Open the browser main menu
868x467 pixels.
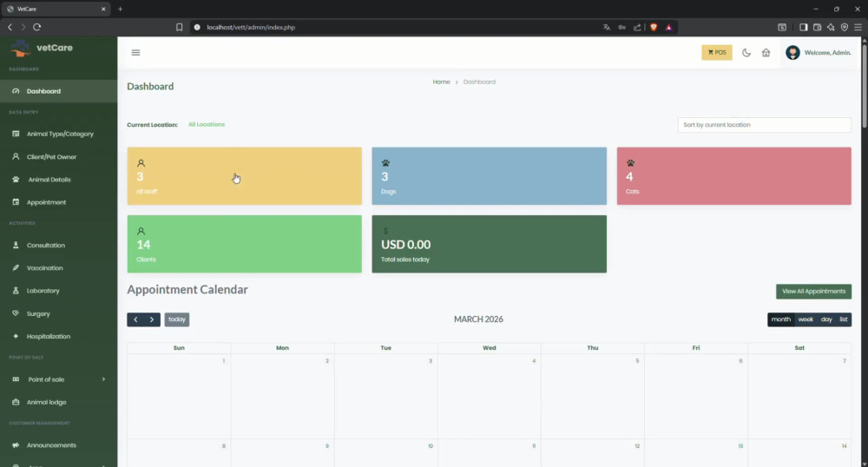click(858, 27)
